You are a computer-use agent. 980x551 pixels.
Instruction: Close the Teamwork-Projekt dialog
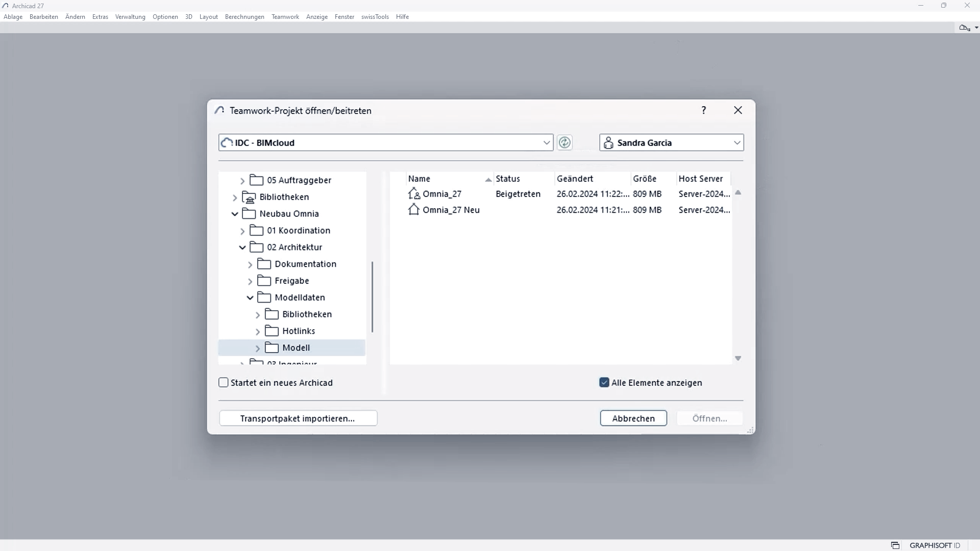(738, 110)
